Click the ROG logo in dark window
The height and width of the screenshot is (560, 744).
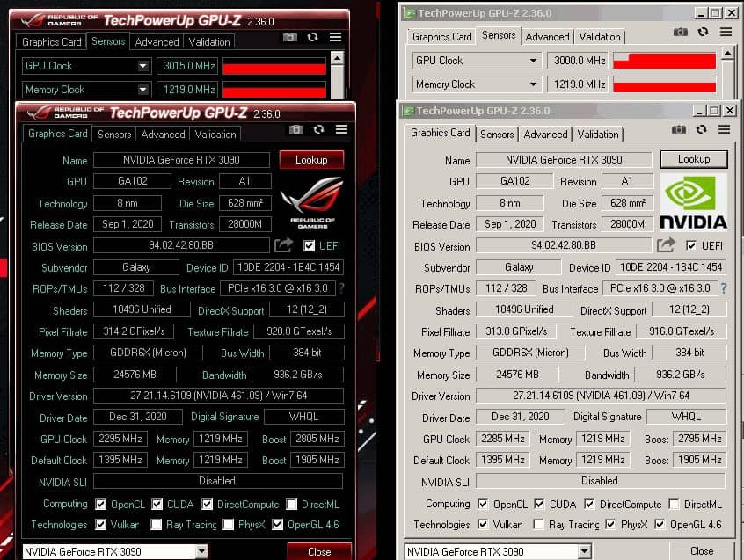[x=311, y=202]
